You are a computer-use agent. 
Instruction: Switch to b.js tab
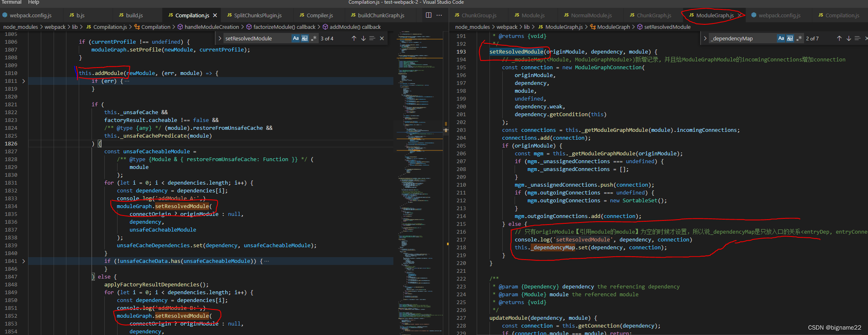[x=80, y=15]
